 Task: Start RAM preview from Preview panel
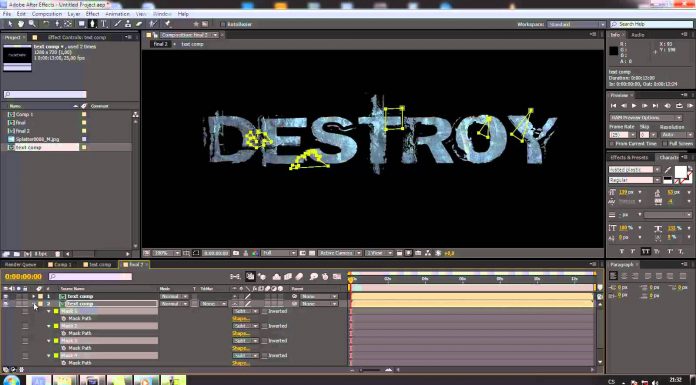tap(690, 106)
